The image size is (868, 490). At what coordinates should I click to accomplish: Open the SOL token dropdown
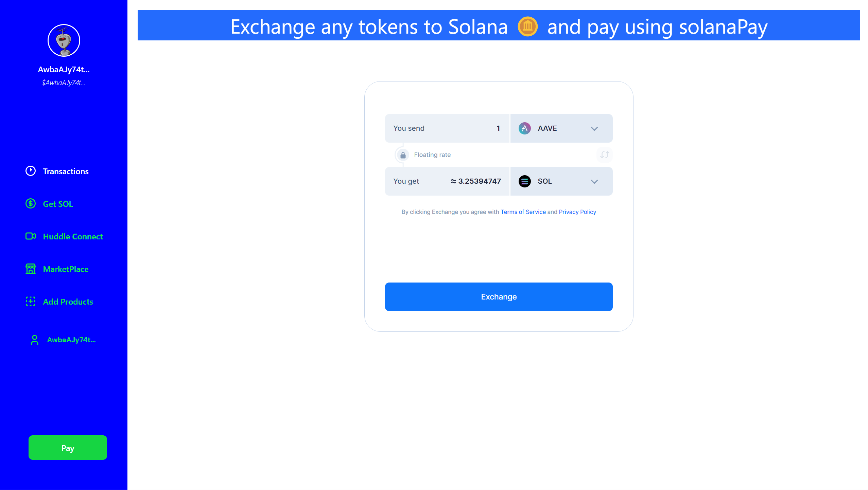pyautogui.click(x=594, y=181)
